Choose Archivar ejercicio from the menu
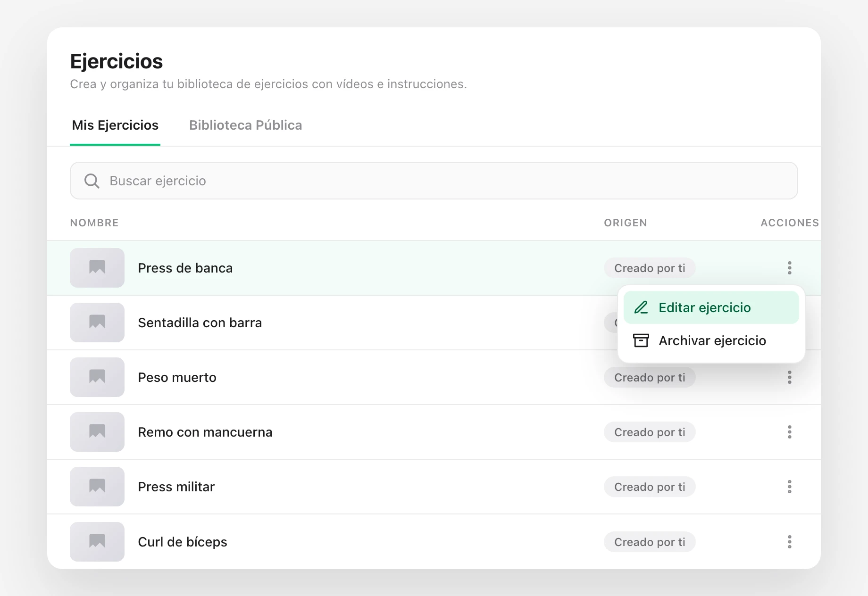 (711, 340)
